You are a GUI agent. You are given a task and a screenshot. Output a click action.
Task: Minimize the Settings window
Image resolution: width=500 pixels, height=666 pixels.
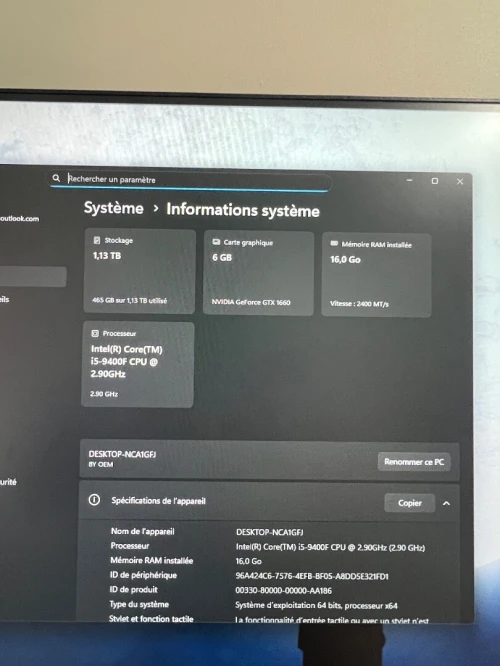click(x=410, y=181)
